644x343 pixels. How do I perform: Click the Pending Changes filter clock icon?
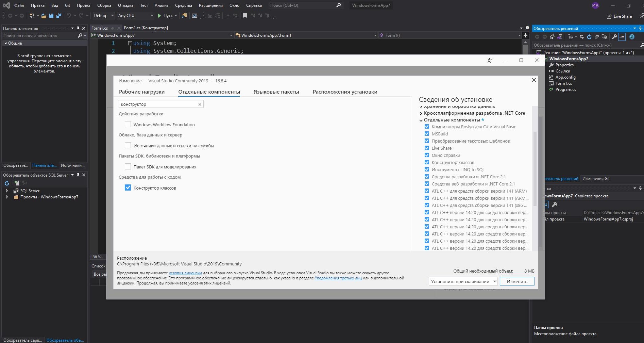571,37
